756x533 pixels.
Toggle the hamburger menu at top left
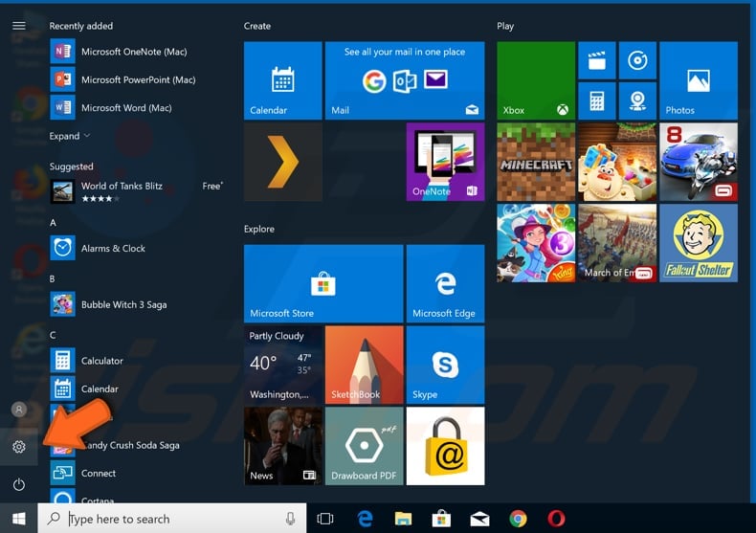[18, 26]
